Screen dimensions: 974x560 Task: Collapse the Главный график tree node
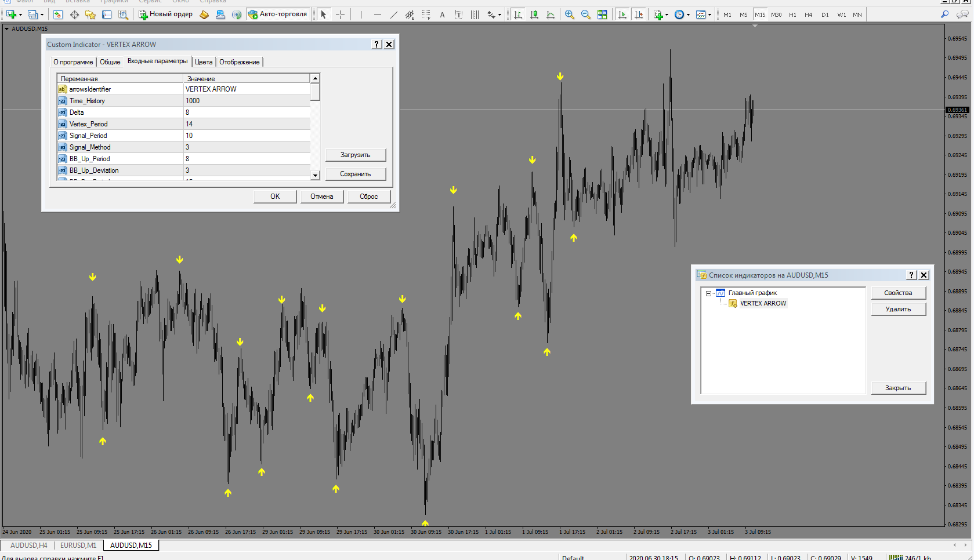[x=708, y=293]
